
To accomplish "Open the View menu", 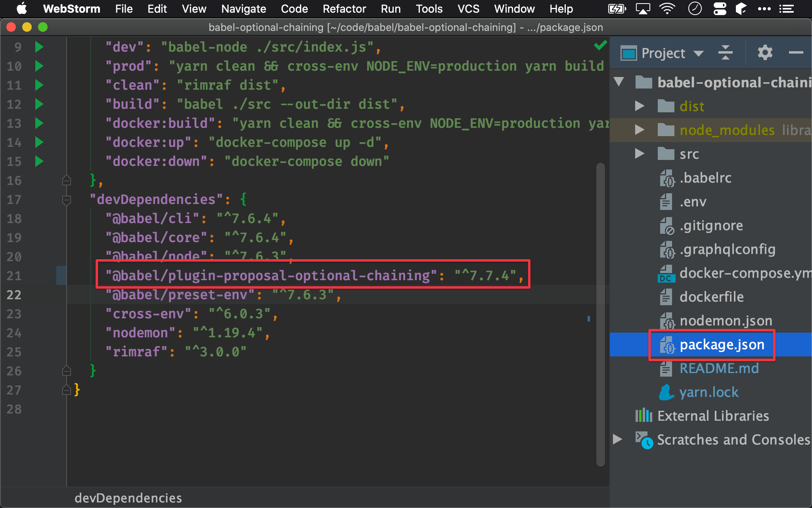I will pyautogui.click(x=194, y=9).
